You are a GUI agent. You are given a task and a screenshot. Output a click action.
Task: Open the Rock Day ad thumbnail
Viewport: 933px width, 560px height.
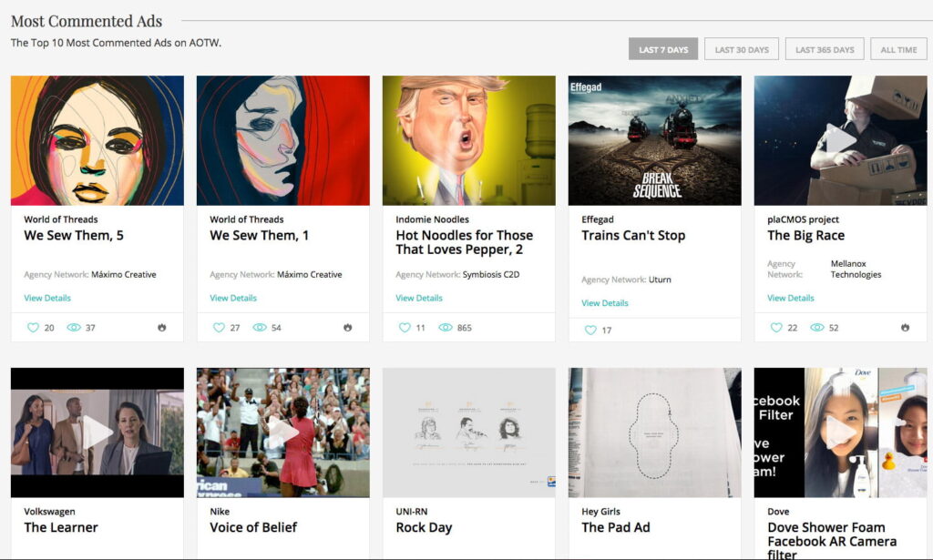click(468, 433)
